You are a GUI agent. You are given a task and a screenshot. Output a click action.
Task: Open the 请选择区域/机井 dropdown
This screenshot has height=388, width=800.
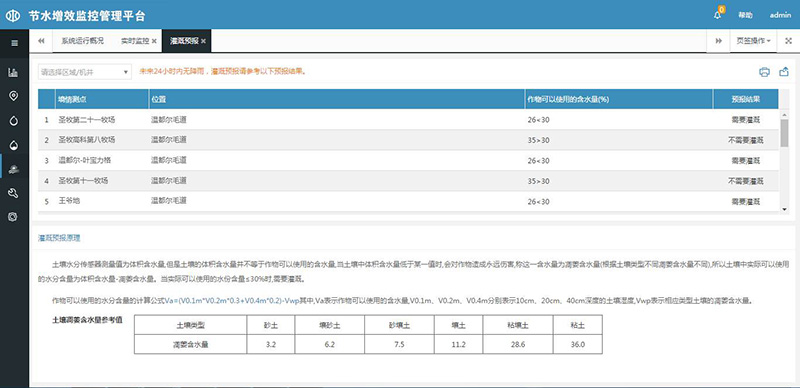[x=85, y=72]
